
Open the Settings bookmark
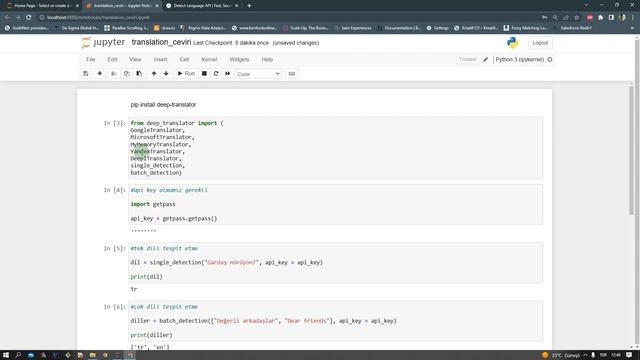[438, 28]
